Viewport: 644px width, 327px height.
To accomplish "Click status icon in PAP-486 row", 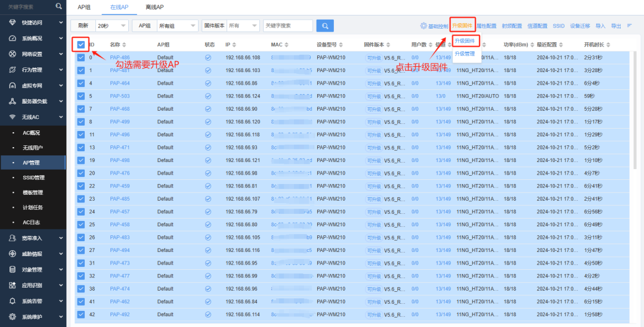I will [x=208, y=57].
